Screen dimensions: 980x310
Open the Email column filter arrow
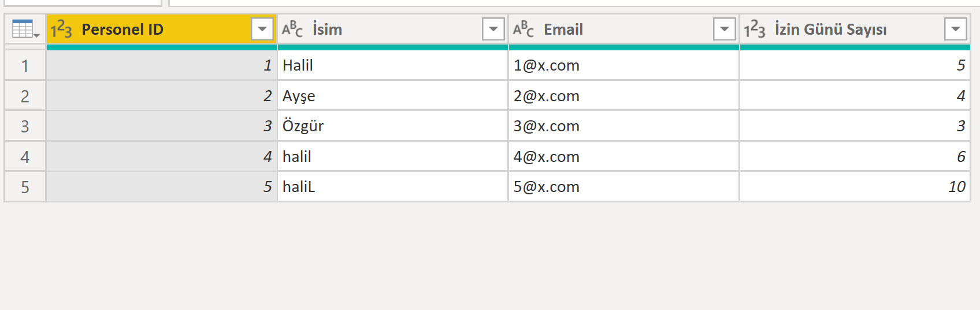pos(725,29)
